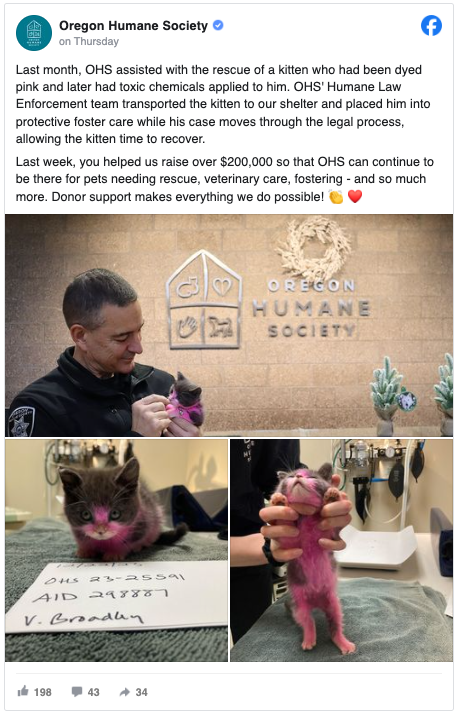458x714 pixels.
Task: Click the thumbs-up like icon
Action: click(x=23, y=691)
